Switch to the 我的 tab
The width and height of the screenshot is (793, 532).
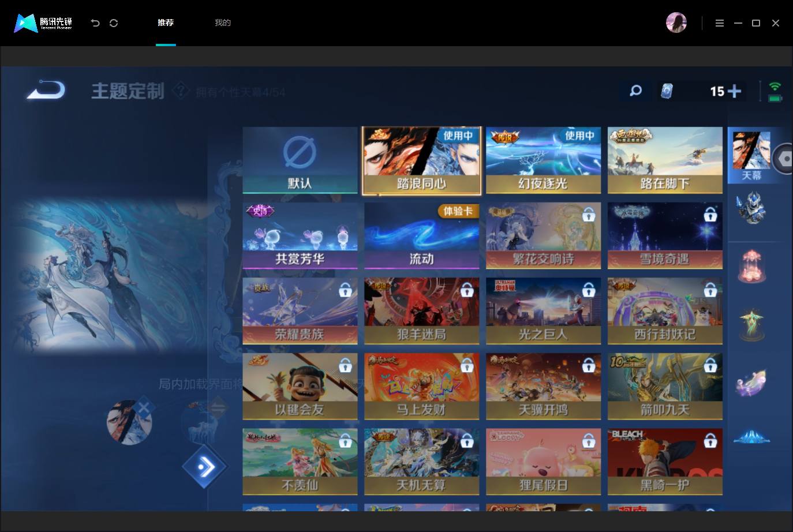point(223,23)
